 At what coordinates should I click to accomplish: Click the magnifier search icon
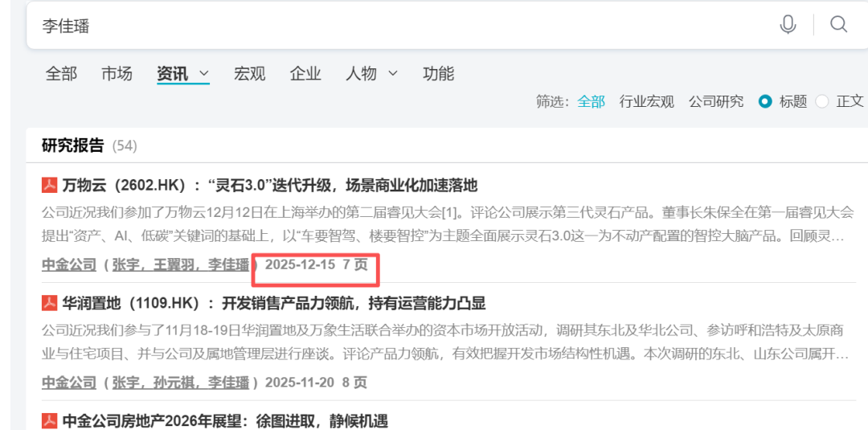838,24
